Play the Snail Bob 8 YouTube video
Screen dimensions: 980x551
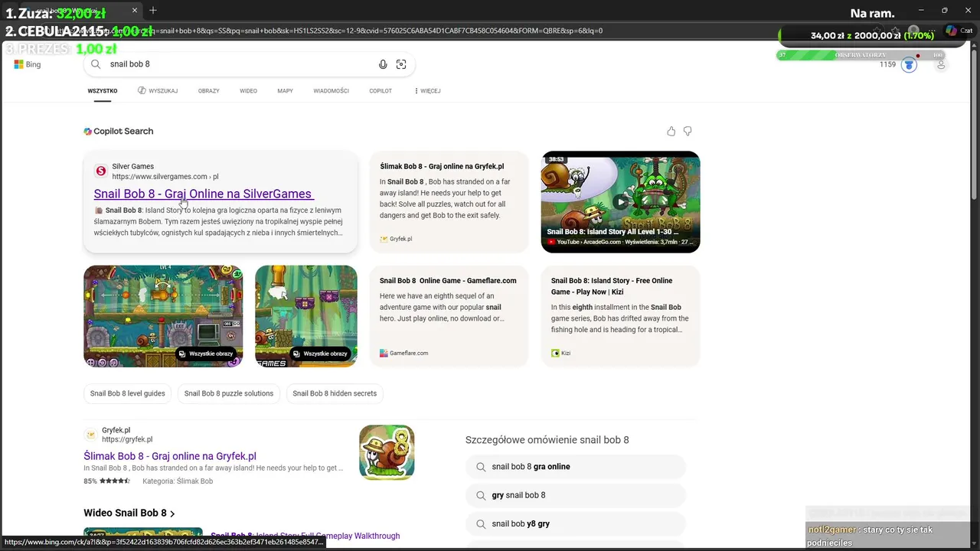(x=620, y=202)
